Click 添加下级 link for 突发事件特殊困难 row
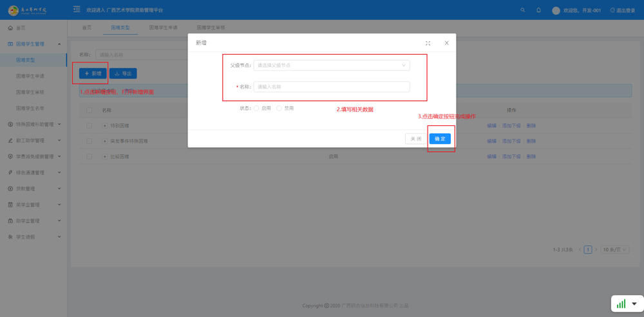 coord(511,141)
